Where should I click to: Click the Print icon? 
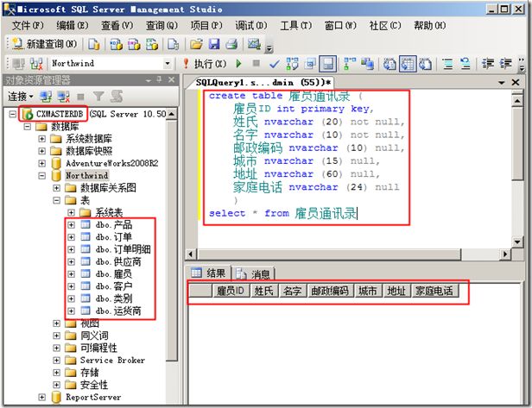231,44
